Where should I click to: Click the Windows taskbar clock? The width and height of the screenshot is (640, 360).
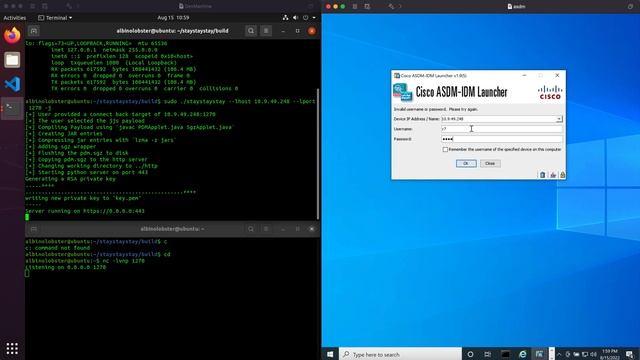pyautogui.click(x=609, y=354)
